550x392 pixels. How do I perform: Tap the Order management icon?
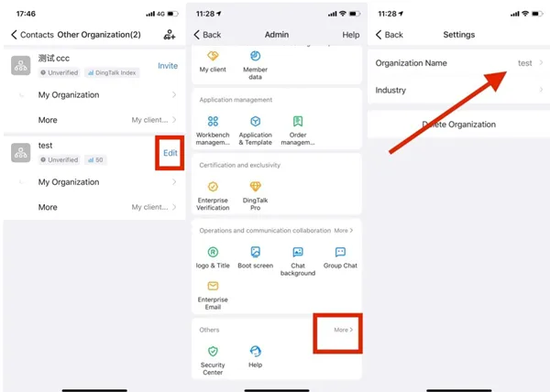click(x=298, y=122)
